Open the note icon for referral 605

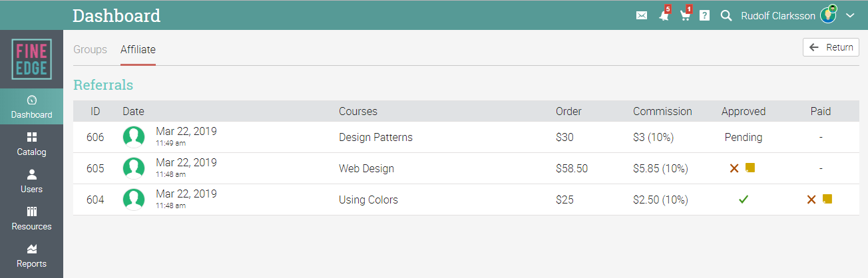(750, 168)
